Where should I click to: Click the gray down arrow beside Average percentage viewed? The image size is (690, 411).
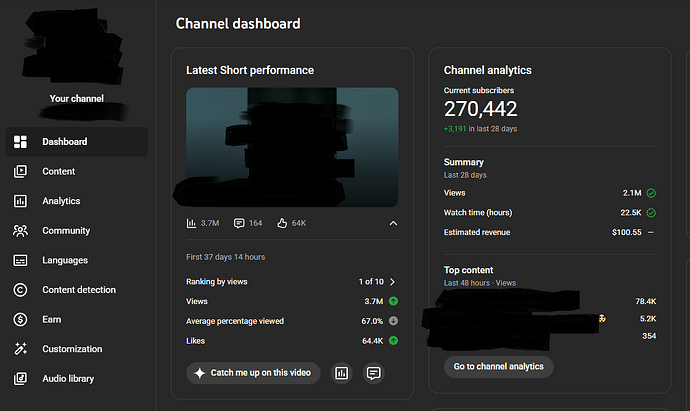point(393,321)
